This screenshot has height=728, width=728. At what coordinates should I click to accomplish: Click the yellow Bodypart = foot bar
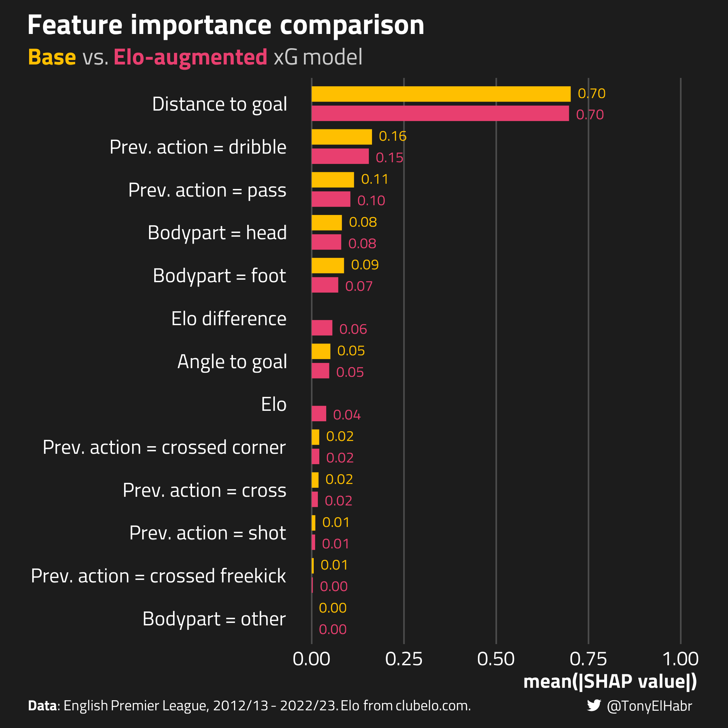(x=328, y=266)
